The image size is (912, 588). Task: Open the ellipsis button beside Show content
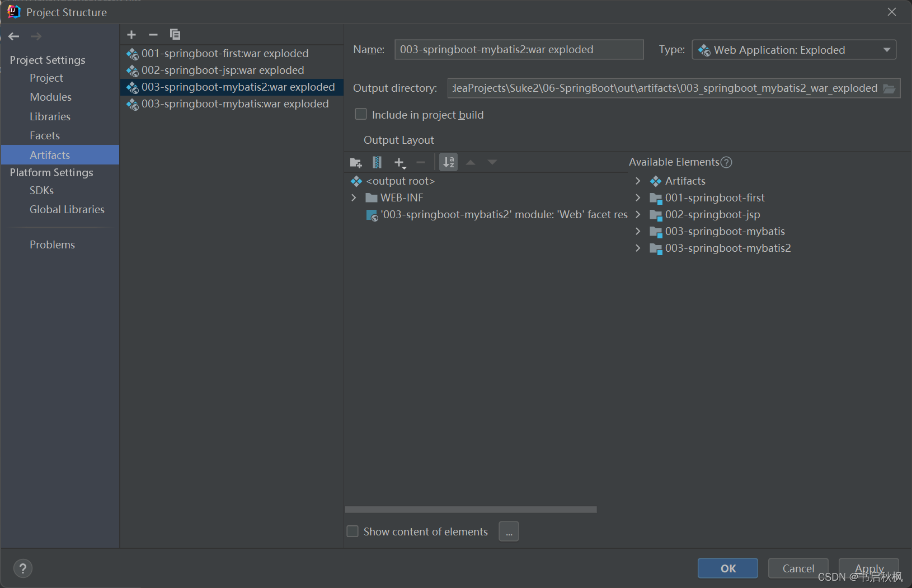point(509,531)
